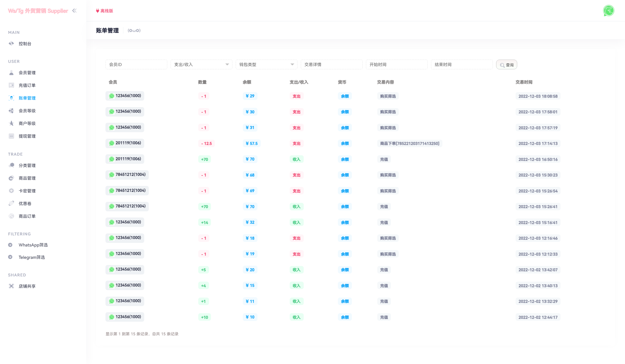Click member tag 201119(1006) in first matching row
Image resolution: width=625 pixels, height=364 pixels.
pyautogui.click(x=125, y=143)
